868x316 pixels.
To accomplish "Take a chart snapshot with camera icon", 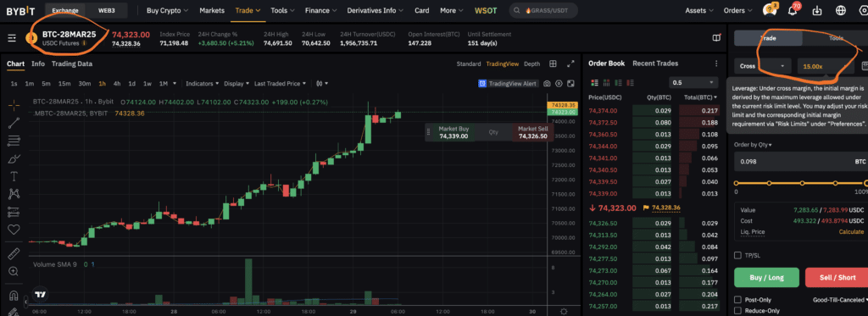I will (x=547, y=84).
